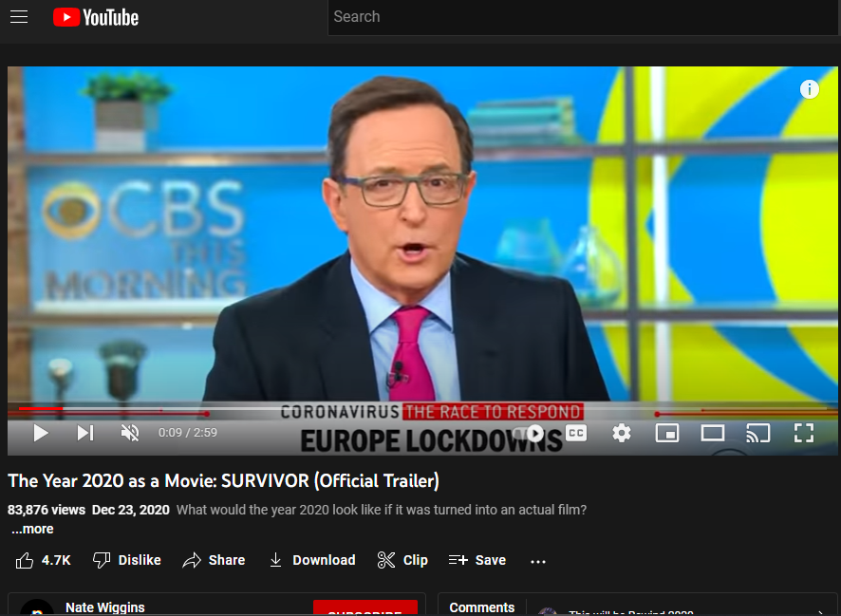Screen dimensions: 841x616
Task: Enable miniplayer mode
Action: (x=667, y=434)
